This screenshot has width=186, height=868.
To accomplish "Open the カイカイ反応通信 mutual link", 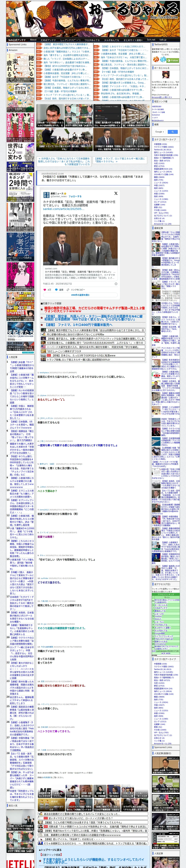I will [158, 109].
